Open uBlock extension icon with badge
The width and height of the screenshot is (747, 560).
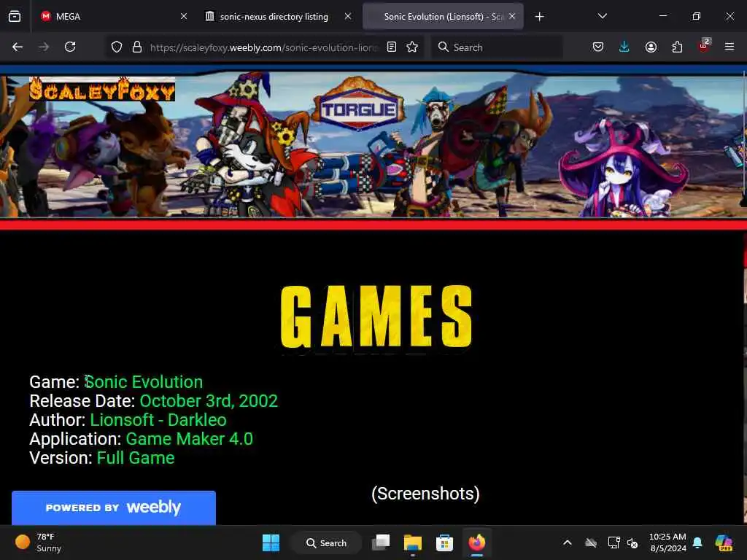coord(704,46)
